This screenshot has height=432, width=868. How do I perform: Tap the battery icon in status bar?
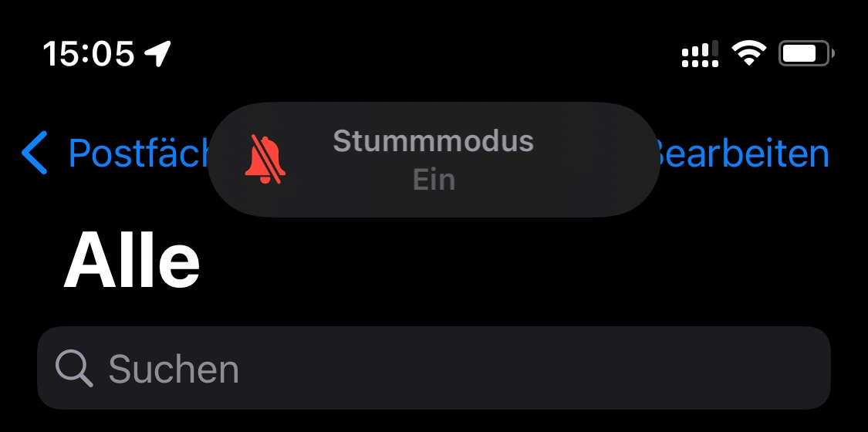806,54
